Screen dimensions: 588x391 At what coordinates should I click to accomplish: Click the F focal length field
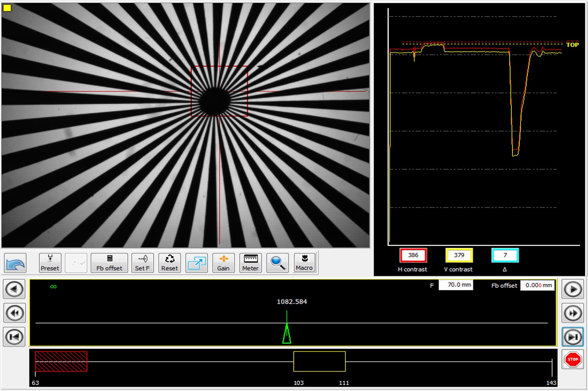point(456,285)
